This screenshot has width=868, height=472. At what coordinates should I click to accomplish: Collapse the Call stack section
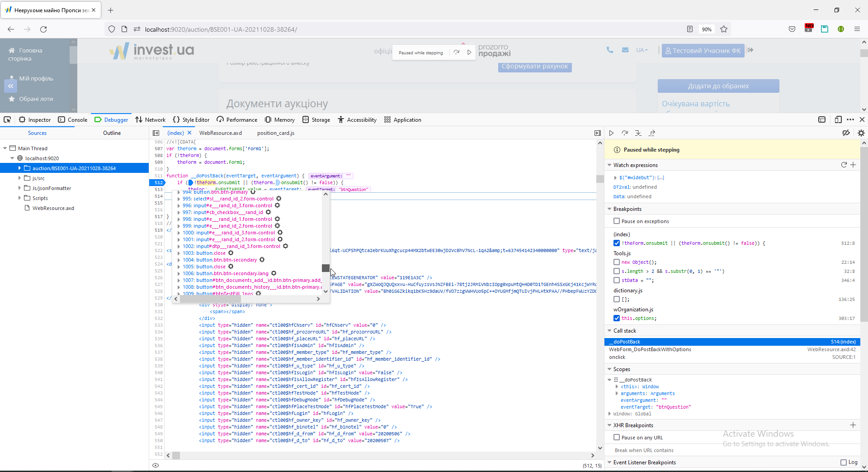pyautogui.click(x=610, y=331)
